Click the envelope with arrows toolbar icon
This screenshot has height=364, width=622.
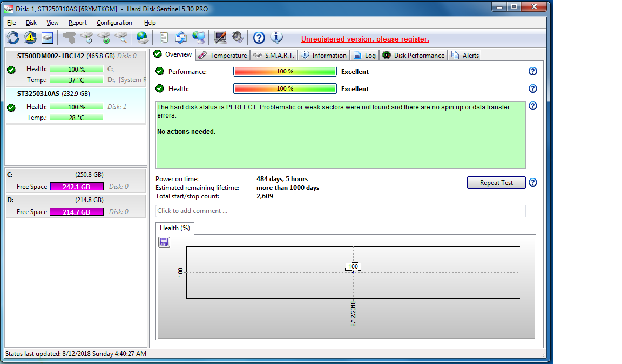[181, 38]
